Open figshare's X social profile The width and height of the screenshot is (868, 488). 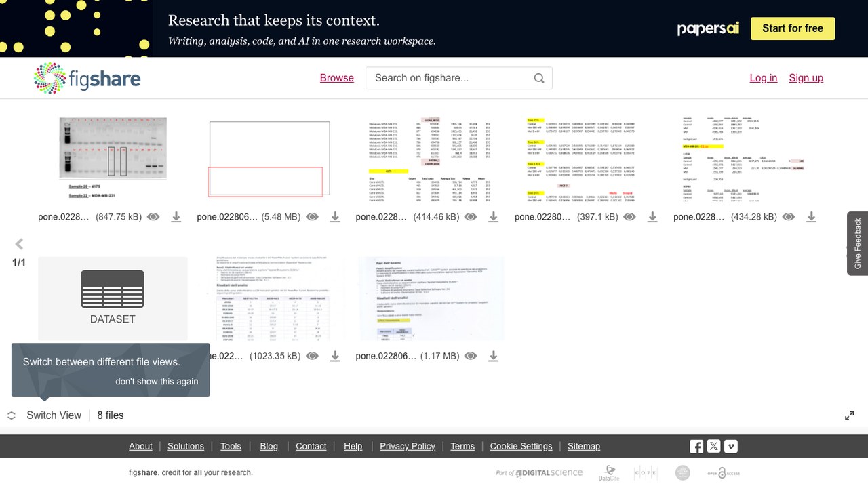tap(713, 446)
